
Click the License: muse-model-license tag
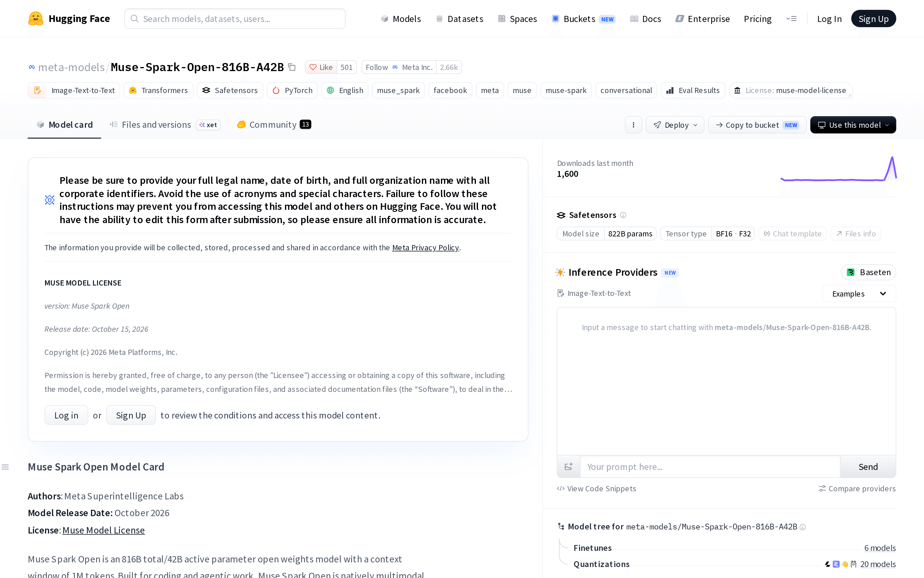[x=791, y=90]
